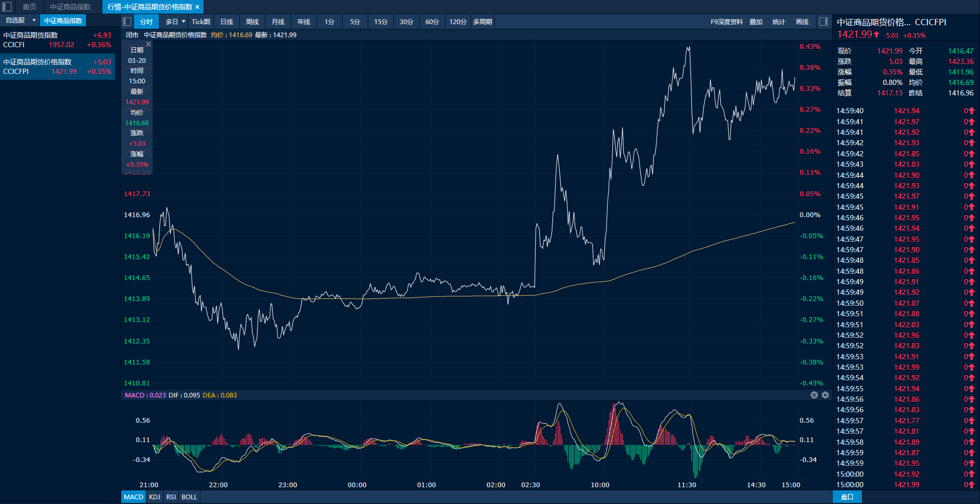Click the 最新: 1421.99 chart legend
This screenshot has height=504, width=980.
276,35
